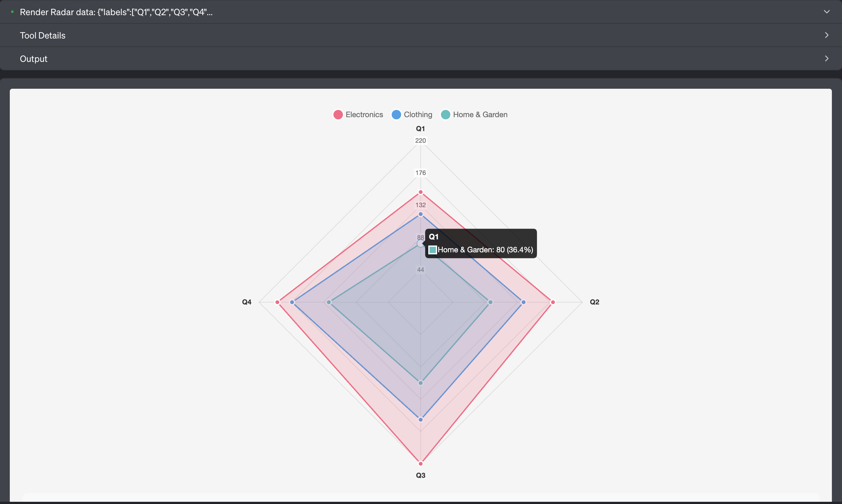Viewport: 842px width, 504px height.
Task: Click the Q2 axis label
Action: coord(594,302)
